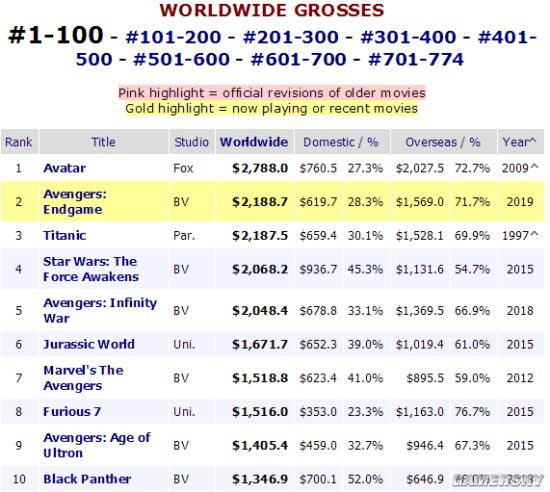The width and height of the screenshot is (550, 492).
Task: Open the Black Panther movie link
Action: (x=87, y=479)
